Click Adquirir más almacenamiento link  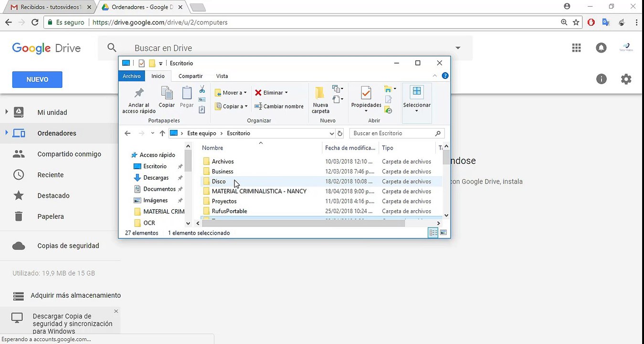pyautogui.click(x=75, y=295)
